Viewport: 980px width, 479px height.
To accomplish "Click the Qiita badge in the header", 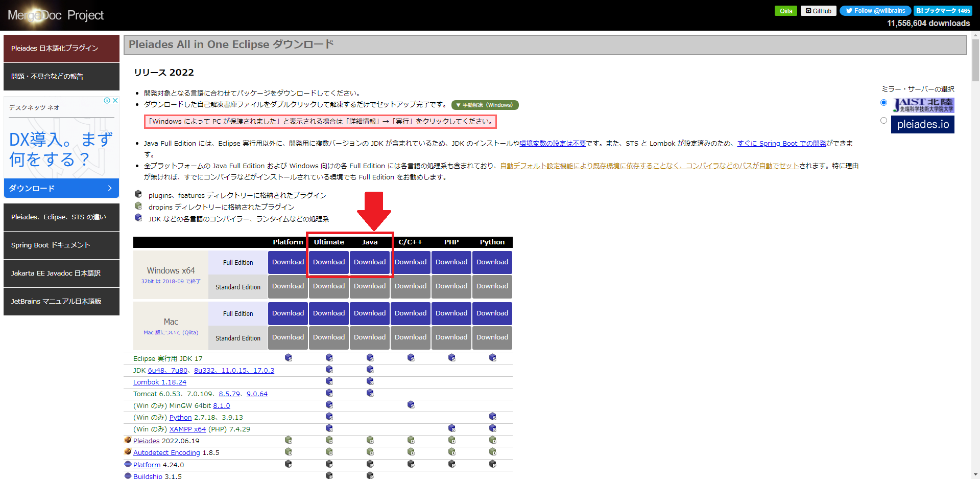I will (x=785, y=11).
